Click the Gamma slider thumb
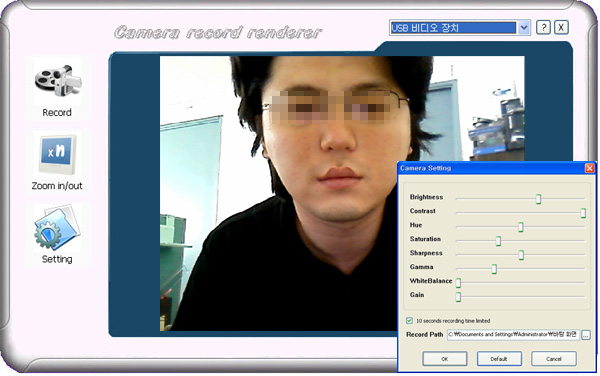The width and height of the screenshot is (600, 376). click(x=494, y=269)
